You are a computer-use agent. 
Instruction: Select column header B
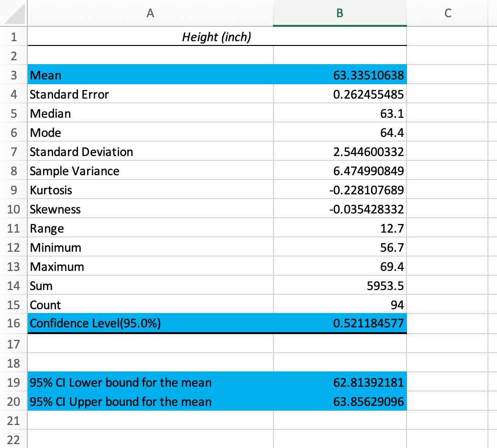pos(340,13)
